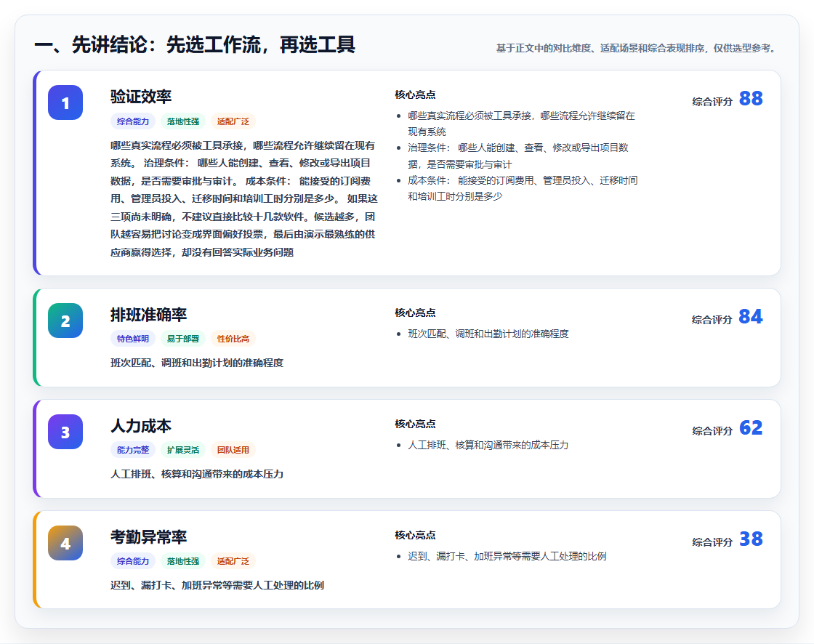Click the page heading 先讲结论：先选工作流，再选工具
The height and width of the screenshot is (644, 814).
[195, 44]
